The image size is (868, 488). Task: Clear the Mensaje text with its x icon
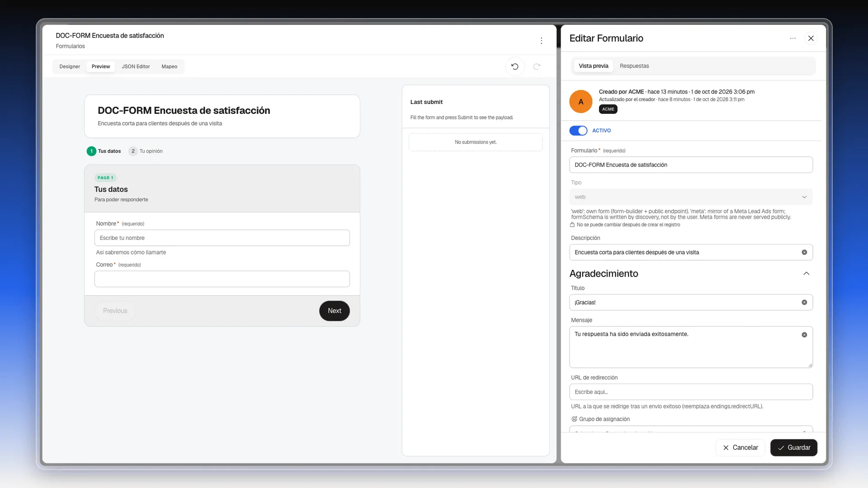click(804, 335)
